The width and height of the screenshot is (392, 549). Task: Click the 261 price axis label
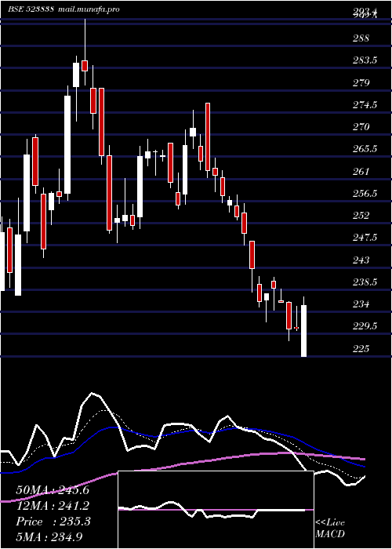361,172
